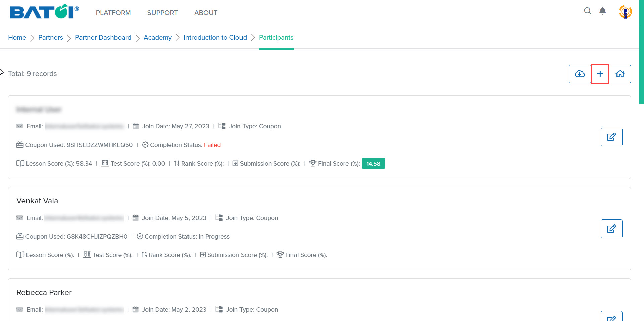The height and width of the screenshot is (321, 644).
Task: Open the ABOUT menu
Action: point(206,13)
